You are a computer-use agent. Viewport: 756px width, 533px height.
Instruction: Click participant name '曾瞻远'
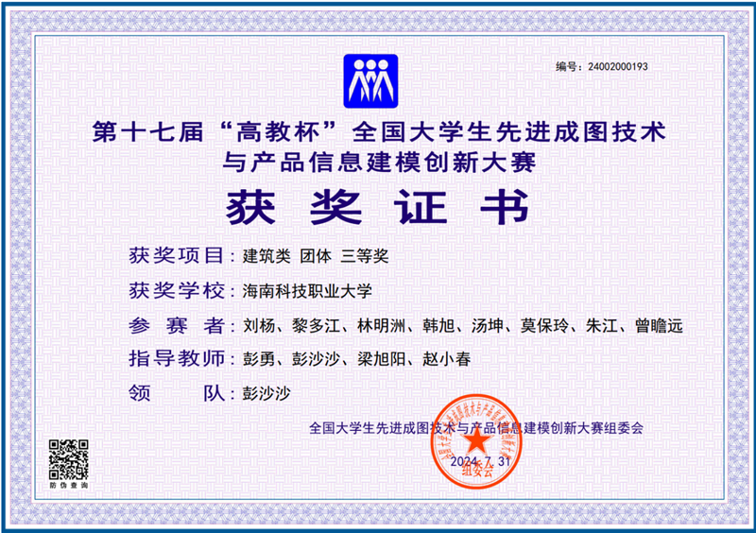(x=659, y=326)
